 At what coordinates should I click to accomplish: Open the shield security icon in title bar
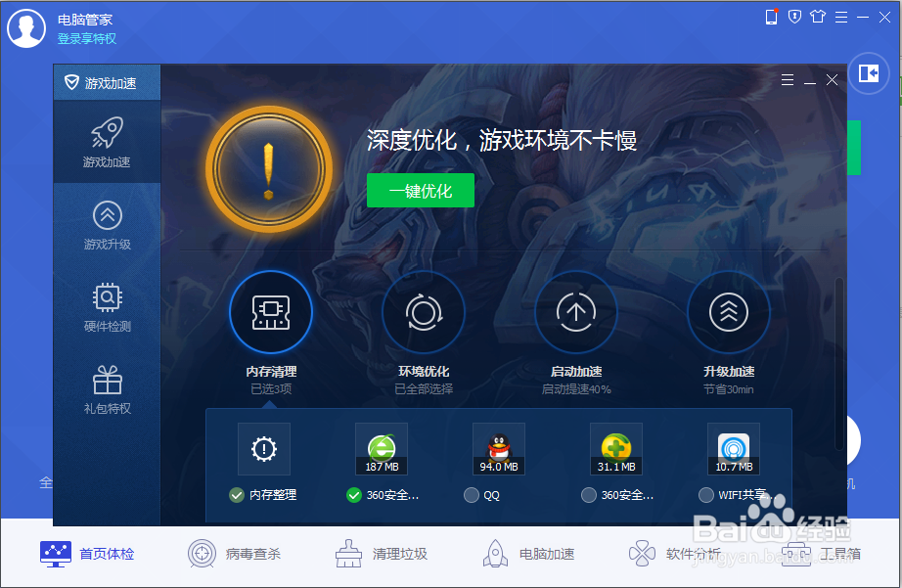click(x=794, y=17)
